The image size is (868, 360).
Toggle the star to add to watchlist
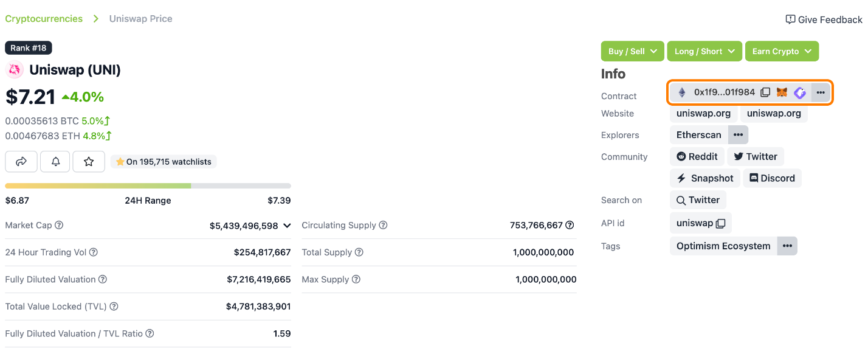click(x=89, y=162)
